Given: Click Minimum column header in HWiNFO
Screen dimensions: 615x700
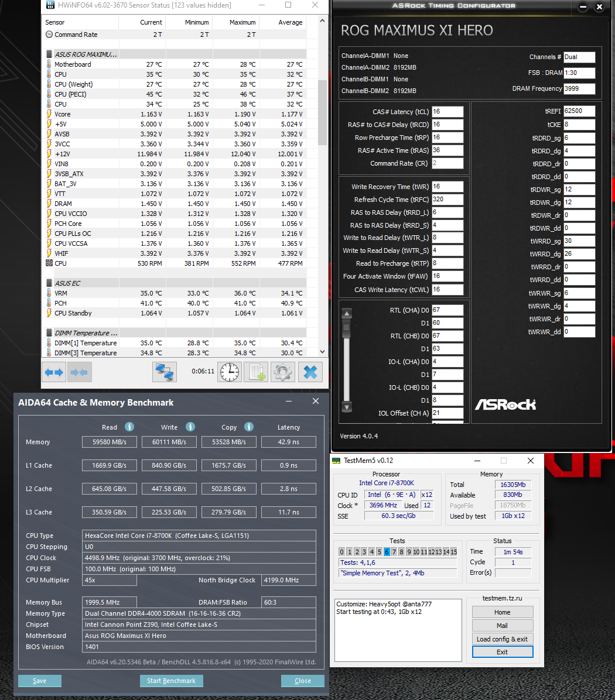Looking at the screenshot, I should click(x=189, y=22).
